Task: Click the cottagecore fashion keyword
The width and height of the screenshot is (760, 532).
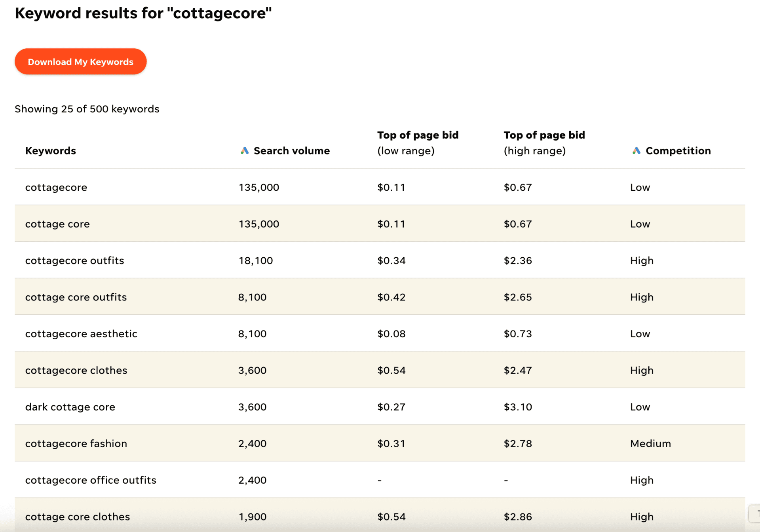Action: click(x=76, y=444)
